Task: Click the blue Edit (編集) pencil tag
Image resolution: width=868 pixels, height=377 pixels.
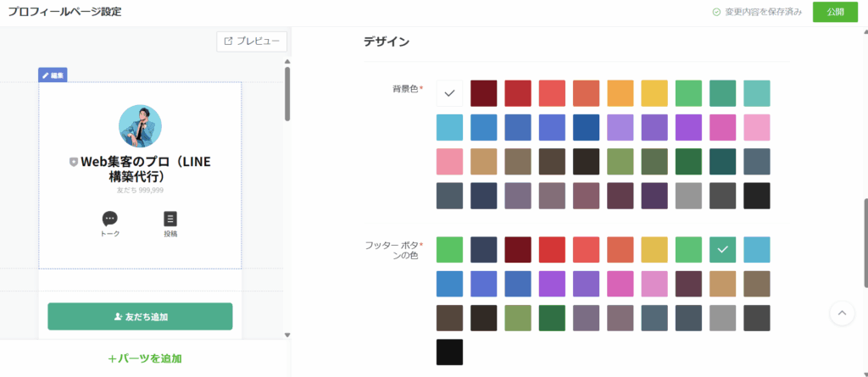Action: pyautogui.click(x=53, y=75)
